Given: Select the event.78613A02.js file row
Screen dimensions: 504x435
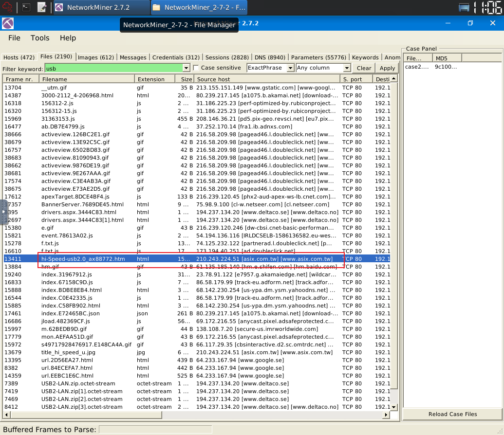Looking at the screenshot, I should (x=197, y=236).
